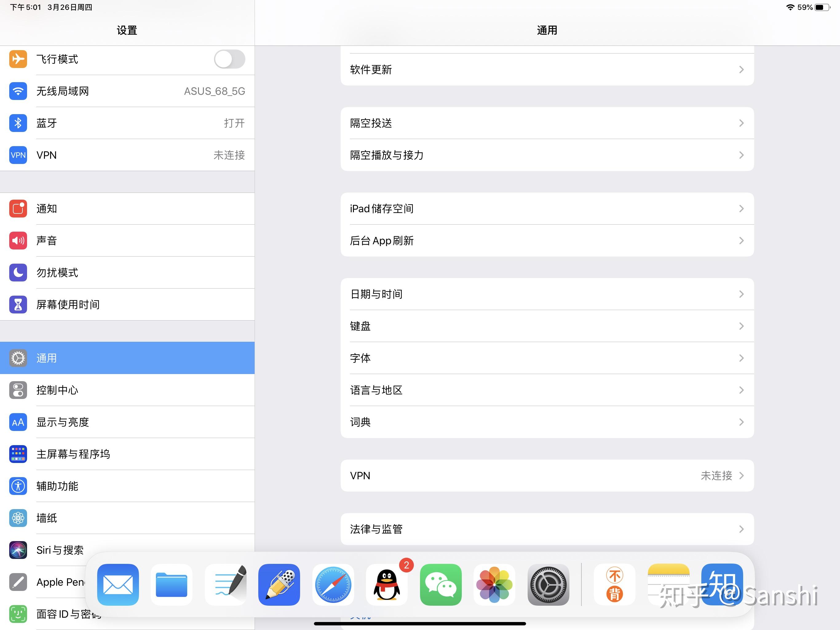Open Safari from the dock

333,585
